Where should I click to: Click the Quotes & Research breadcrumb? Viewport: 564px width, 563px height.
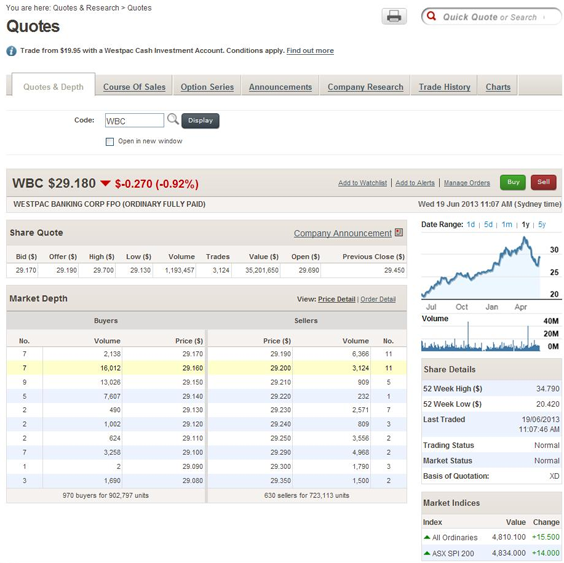click(86, 8)
